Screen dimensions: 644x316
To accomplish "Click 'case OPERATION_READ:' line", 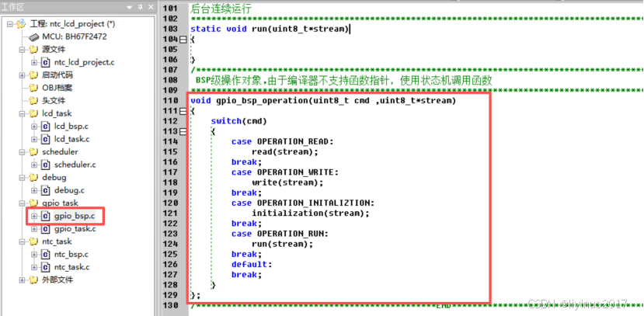I will [283, 141].
